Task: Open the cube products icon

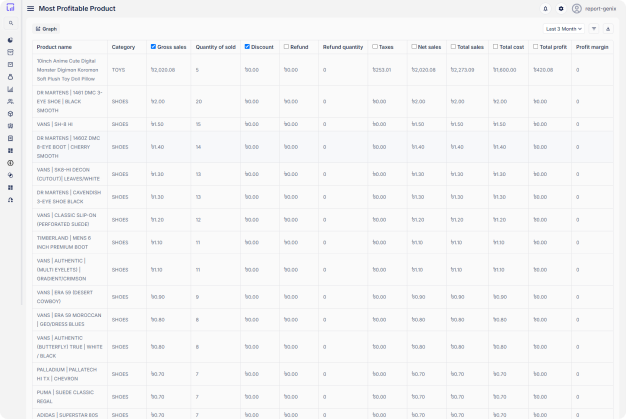Action: click(x=10, y=114)
